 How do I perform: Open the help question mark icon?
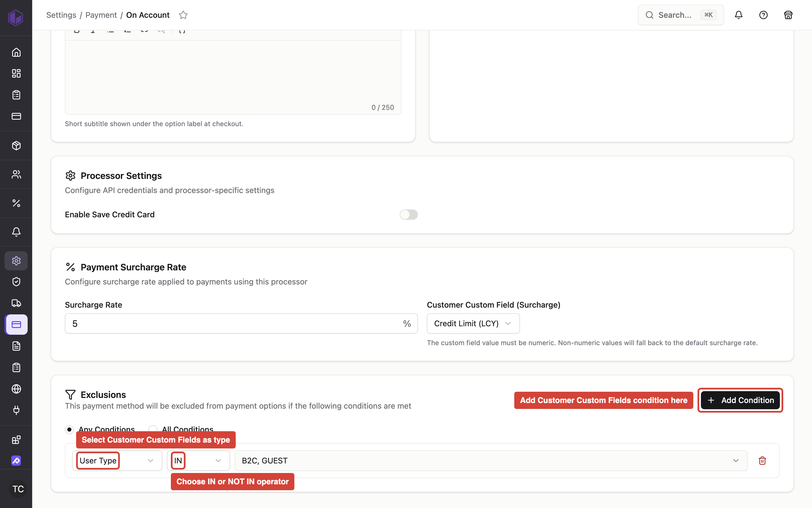(763, 15)
